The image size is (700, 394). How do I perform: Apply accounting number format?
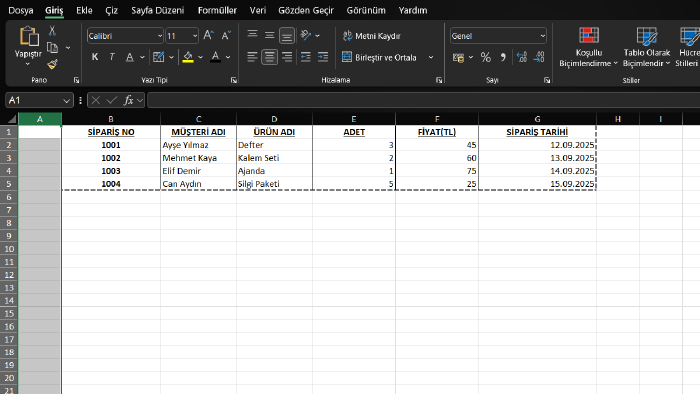pyautogui.click(x=458, y=58)
